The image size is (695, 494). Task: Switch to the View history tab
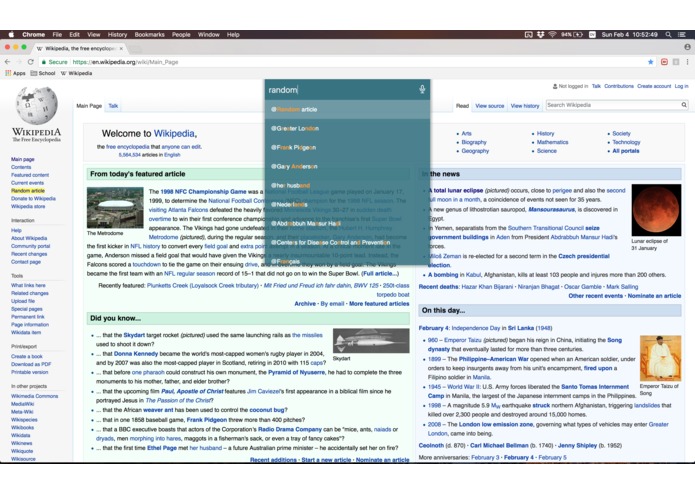coord(525,106)
